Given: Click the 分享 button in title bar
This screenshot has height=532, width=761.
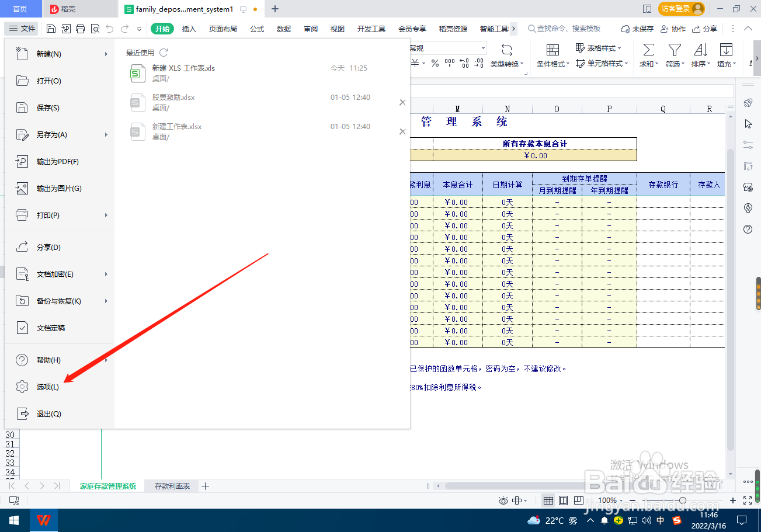Looking at the screenshot, I should pyautogui.click(x=705, y=29).
